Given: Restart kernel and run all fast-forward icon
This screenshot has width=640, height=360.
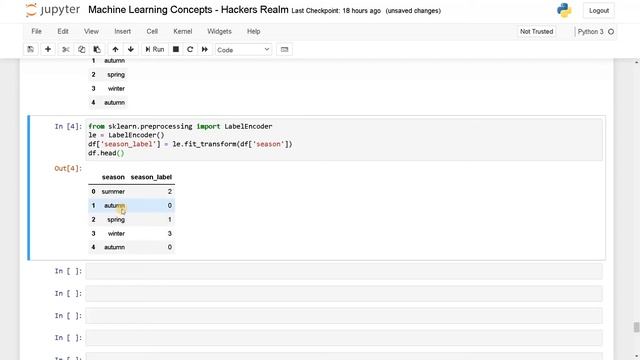Looking at the screenshot, I should tap(204, 49).
